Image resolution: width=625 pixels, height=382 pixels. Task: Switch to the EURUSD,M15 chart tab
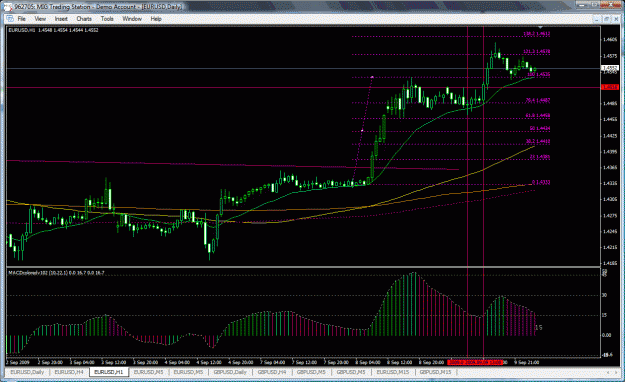393,372
